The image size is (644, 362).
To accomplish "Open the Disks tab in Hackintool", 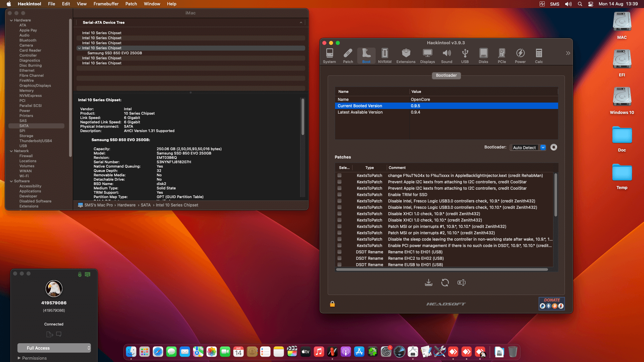I will tap(483, 56).
